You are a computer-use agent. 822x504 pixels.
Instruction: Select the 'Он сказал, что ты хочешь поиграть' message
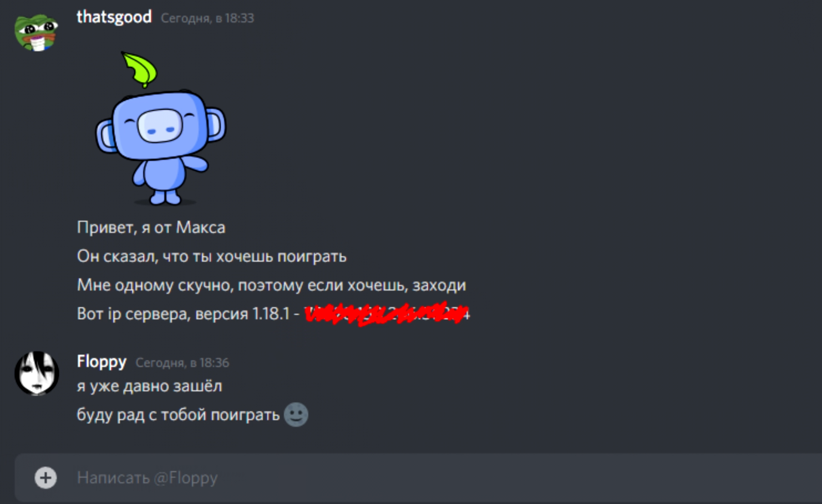[212, 256]
